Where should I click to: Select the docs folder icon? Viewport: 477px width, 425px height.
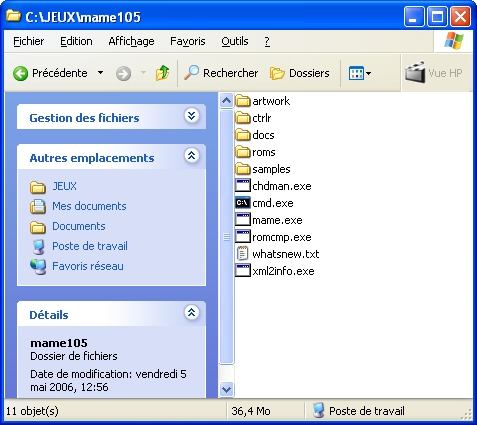pyautogui.click(x=243, y=135)
